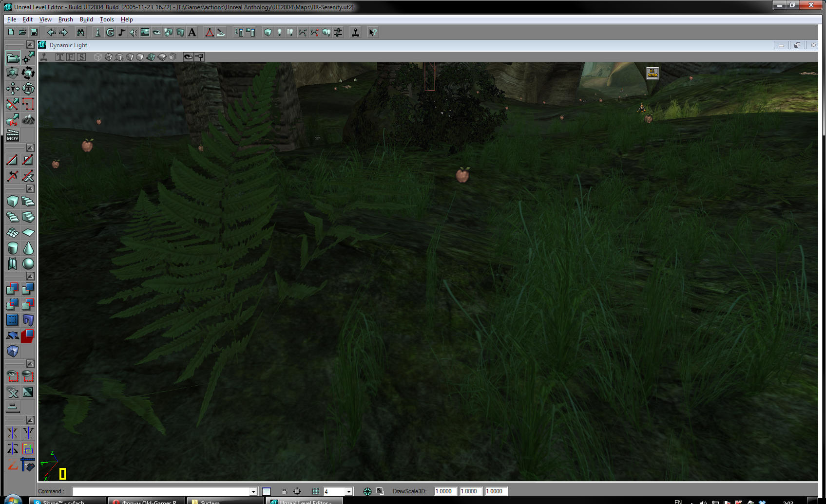
Task: Open the Brush menu
Action: pyautogui.click(x=65, y=19)
